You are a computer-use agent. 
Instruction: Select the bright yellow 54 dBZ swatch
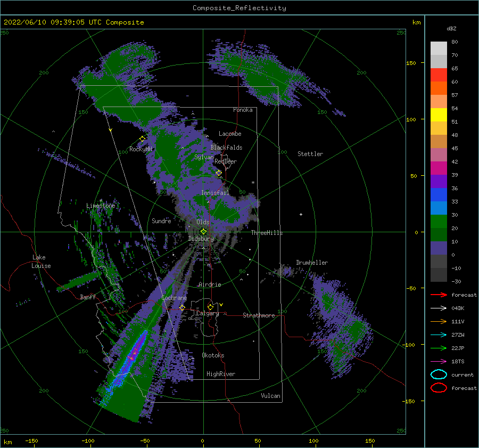(439, 115)
